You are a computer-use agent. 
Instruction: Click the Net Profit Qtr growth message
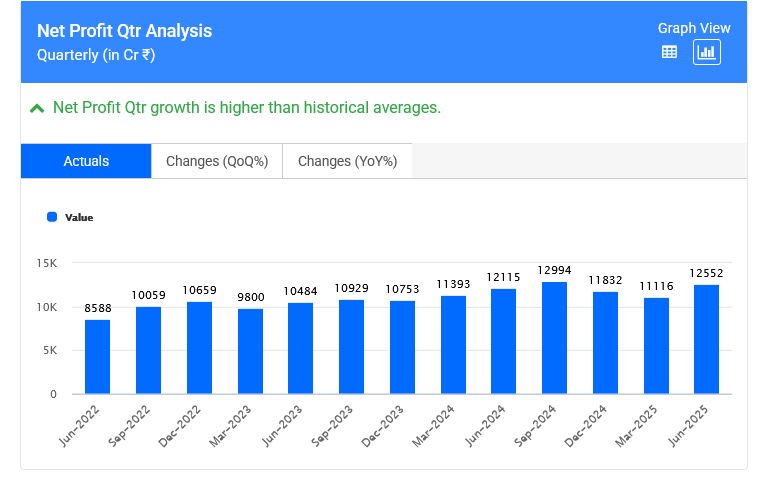[x=246, y=108]
